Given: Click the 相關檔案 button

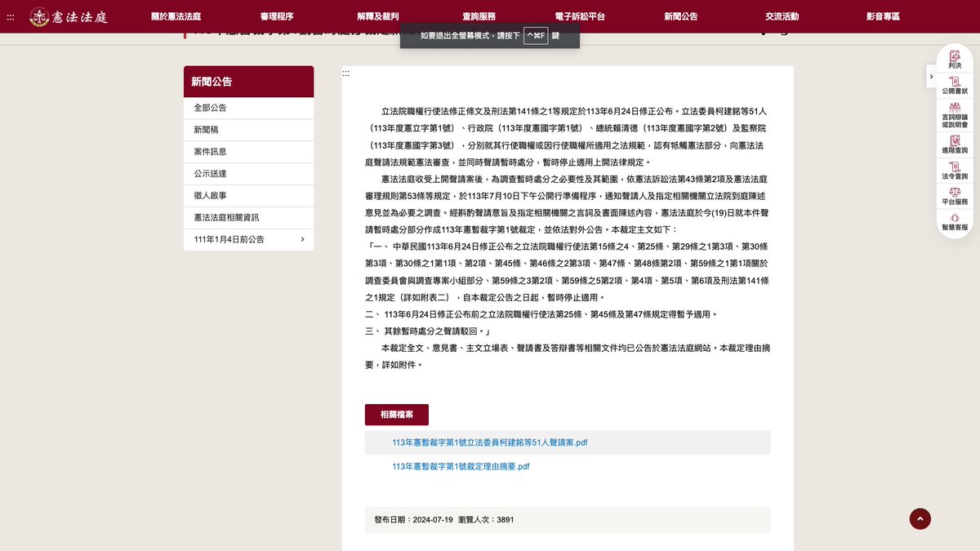Looking at the screenshot, I should tap(397, 415).
